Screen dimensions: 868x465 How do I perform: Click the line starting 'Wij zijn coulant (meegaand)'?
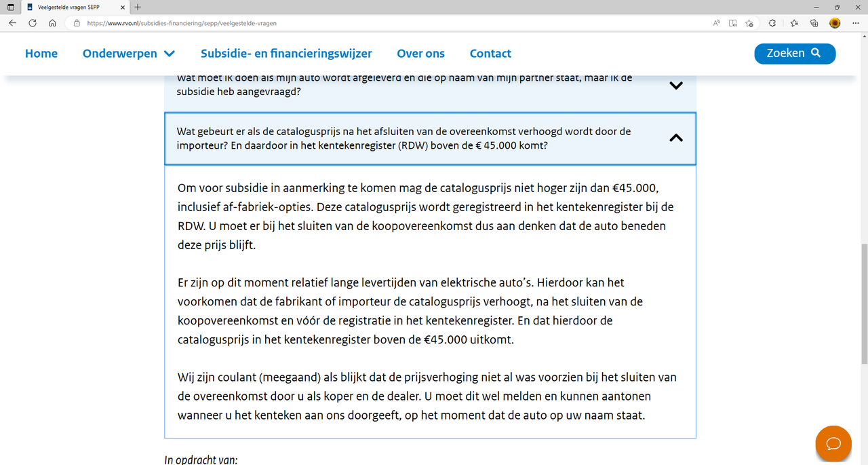[427, 377]
